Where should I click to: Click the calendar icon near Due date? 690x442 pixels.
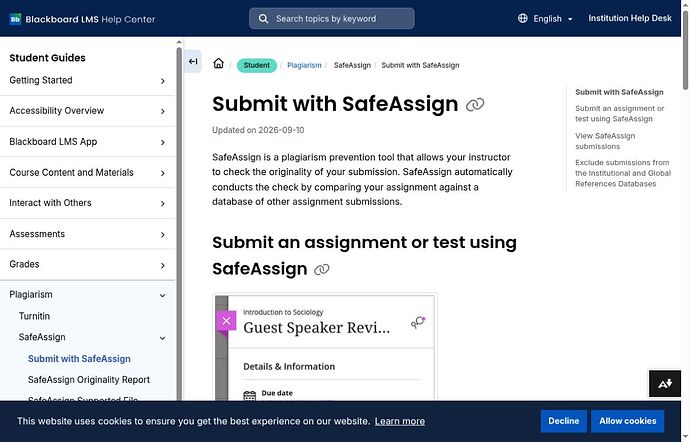[250, 396]
